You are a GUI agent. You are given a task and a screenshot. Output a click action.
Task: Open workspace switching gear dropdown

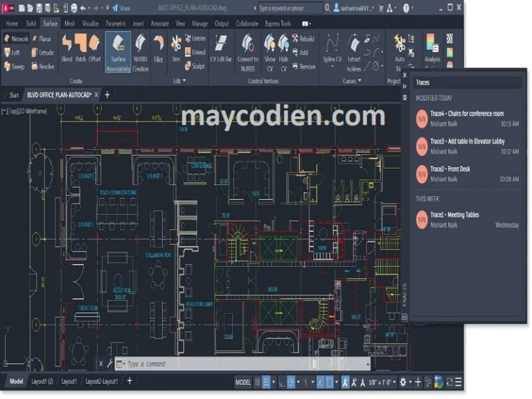pos(405,382)
